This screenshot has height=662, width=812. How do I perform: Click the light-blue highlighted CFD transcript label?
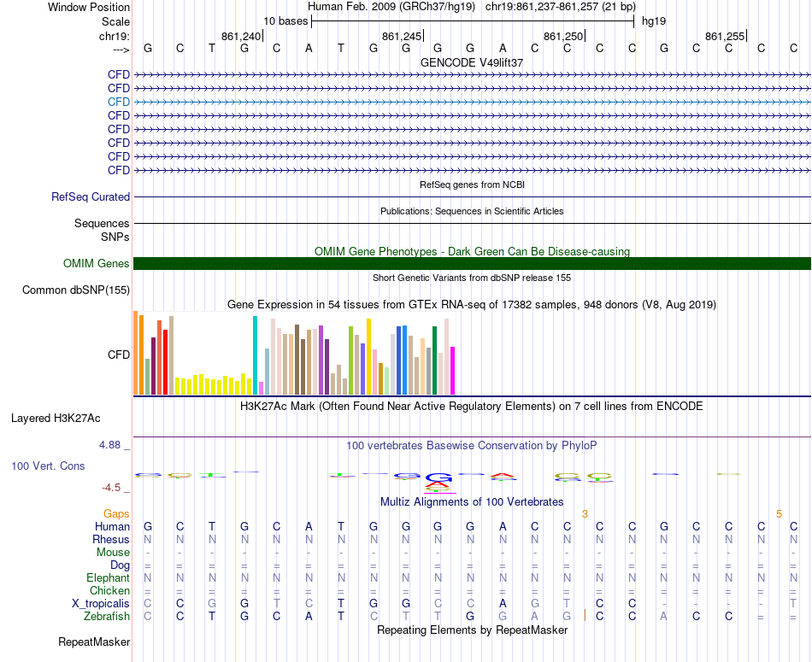point(118,102)
